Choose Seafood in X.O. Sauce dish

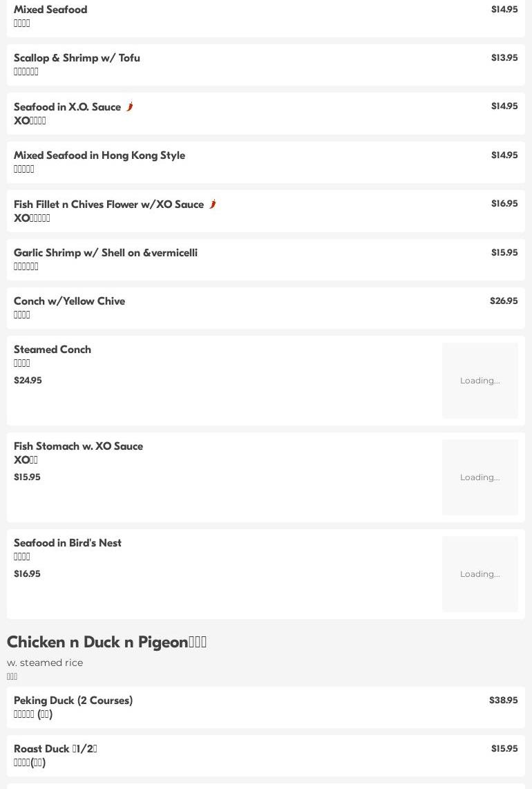(x=67, y=107)
